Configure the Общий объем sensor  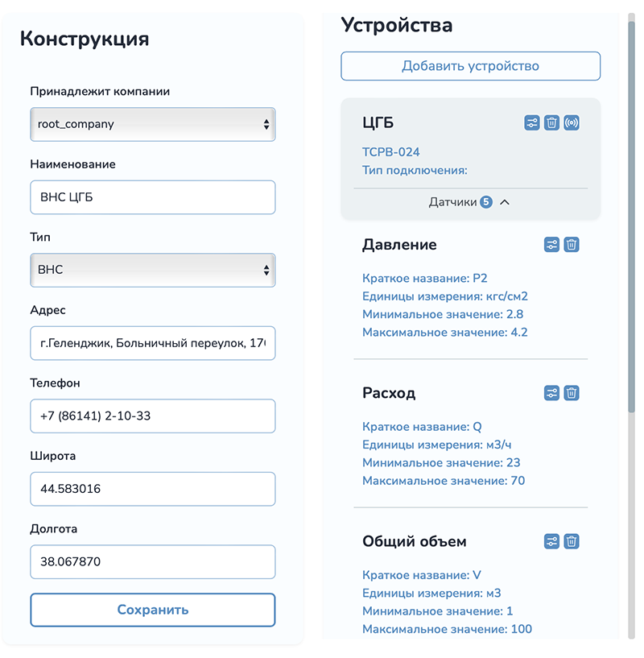tap(551, 541)
